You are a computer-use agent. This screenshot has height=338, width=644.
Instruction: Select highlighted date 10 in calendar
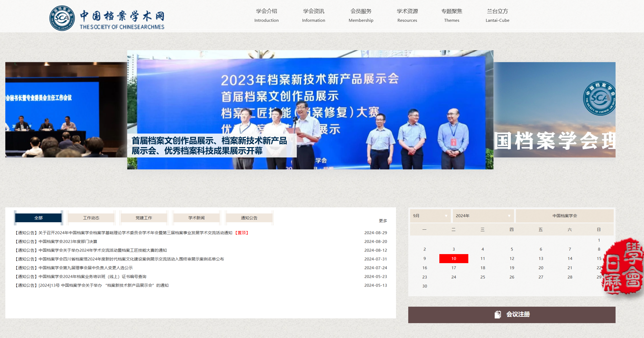pyautogui.click(x=453, y=258)
